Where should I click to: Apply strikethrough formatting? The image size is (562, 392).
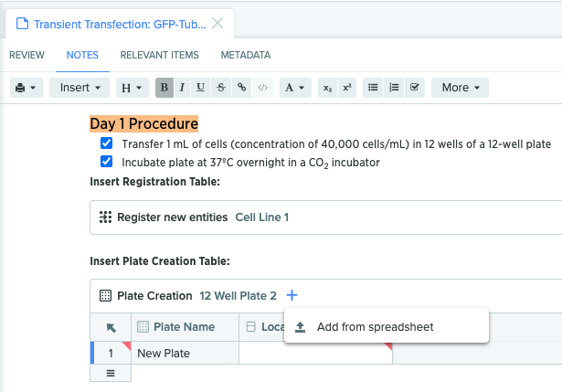pyautogui.click(x=221, y=88)
